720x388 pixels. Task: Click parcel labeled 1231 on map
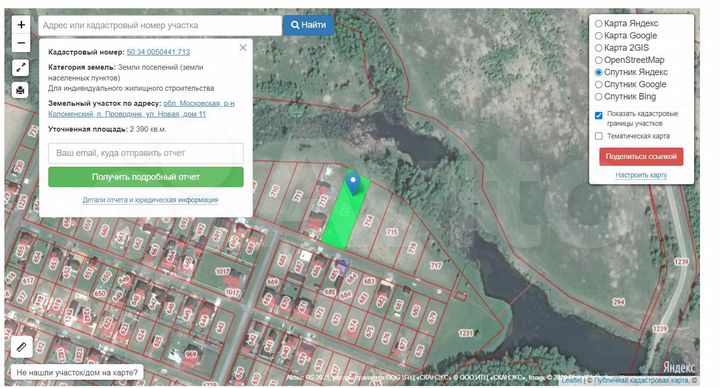[465, 333]
